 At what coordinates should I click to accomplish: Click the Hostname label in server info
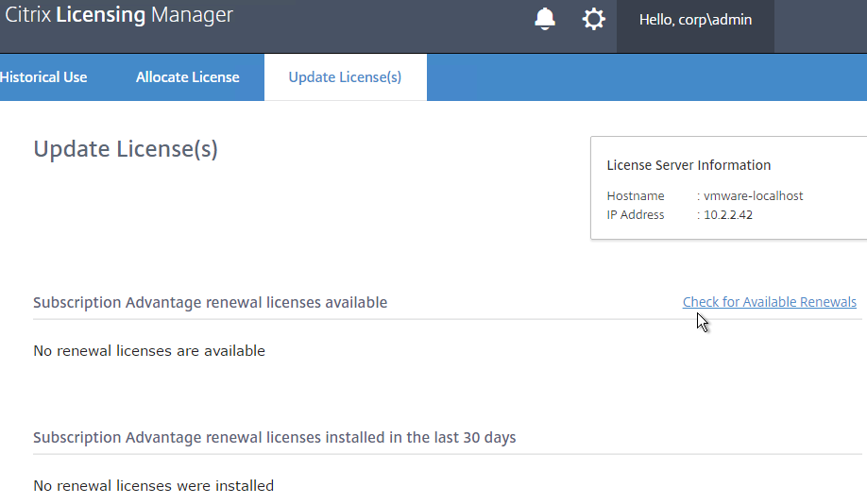point(636,195)
